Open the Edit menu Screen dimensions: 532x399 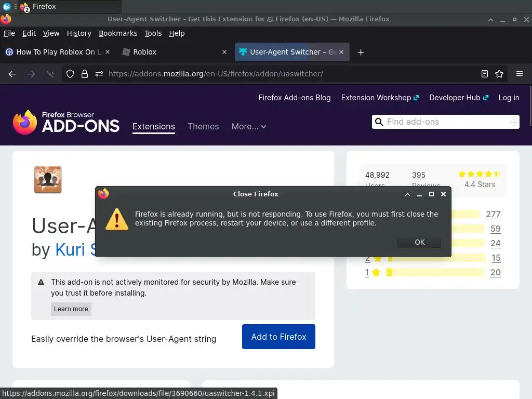(29, 33)
